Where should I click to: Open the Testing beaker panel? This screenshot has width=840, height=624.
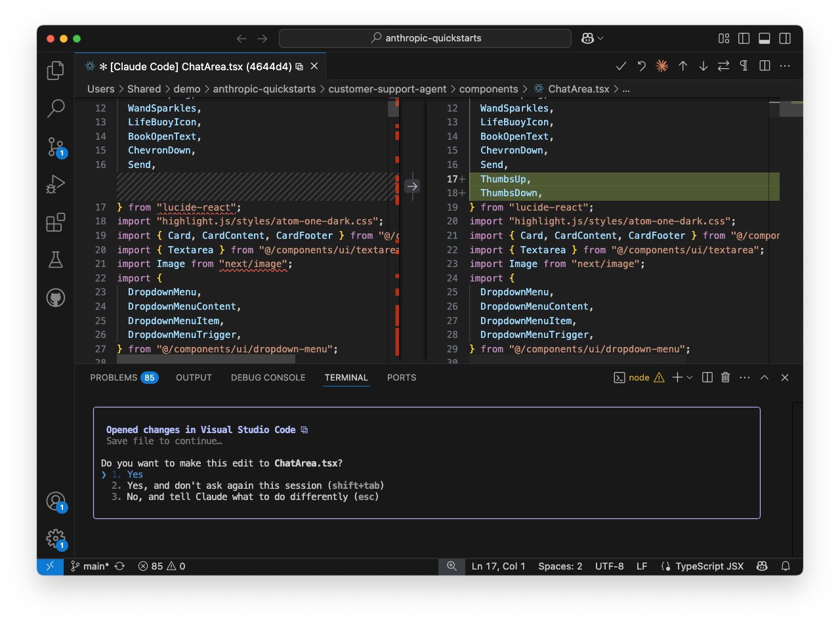click(x=55, y=259)
